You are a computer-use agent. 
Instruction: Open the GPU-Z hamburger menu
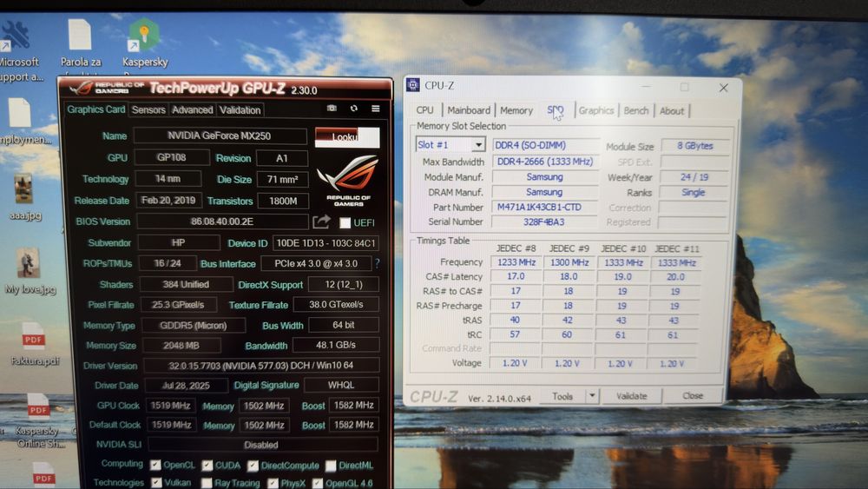(x=375, y=109)
